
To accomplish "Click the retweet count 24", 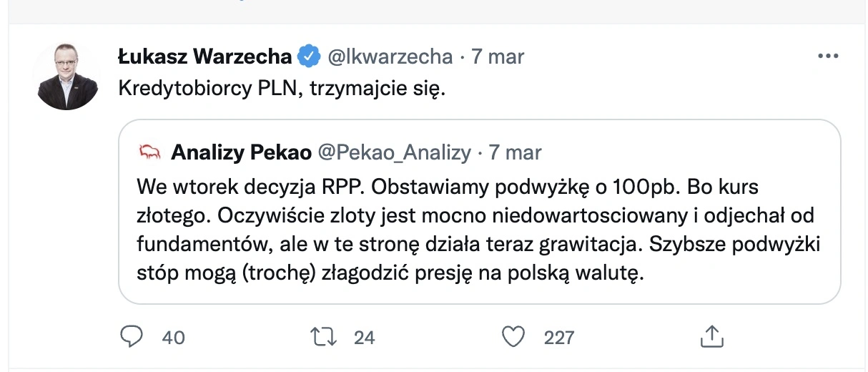I will (x=364, y=337).
